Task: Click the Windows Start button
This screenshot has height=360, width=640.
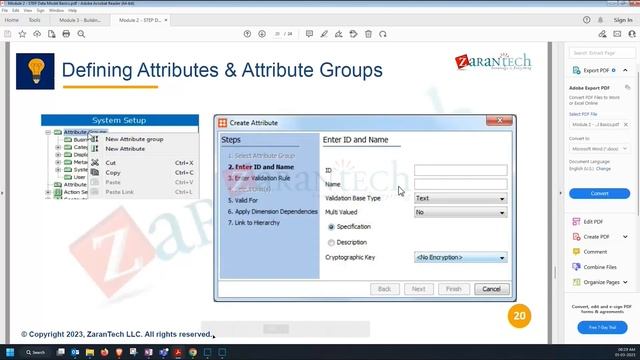Action: [10, 352]
